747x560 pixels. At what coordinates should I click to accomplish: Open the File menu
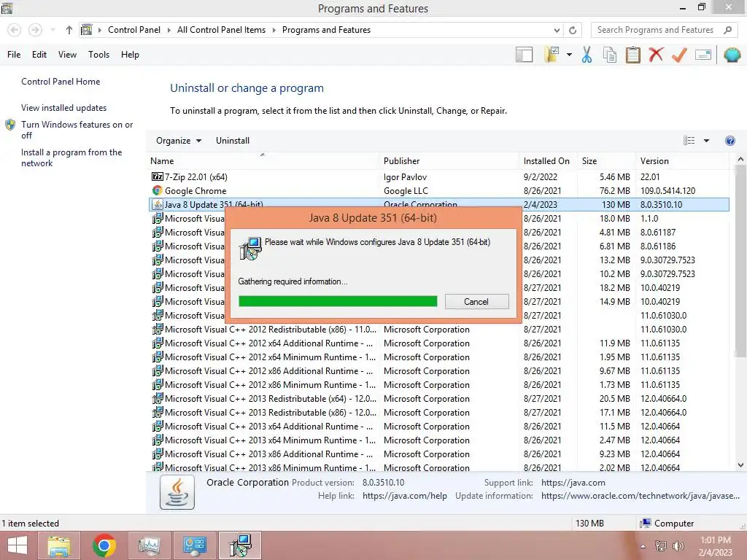(14, 55)
